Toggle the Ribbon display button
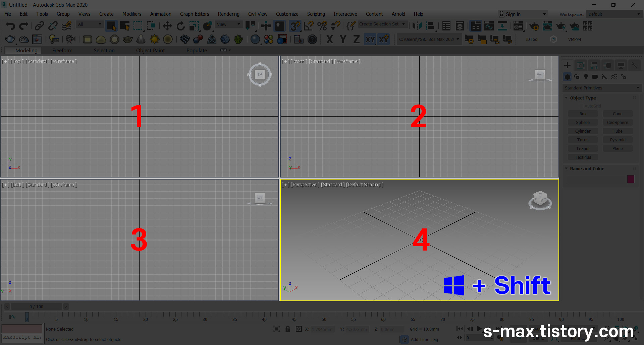The width and height of the screenshot is (644, 345). coord(476,26)
